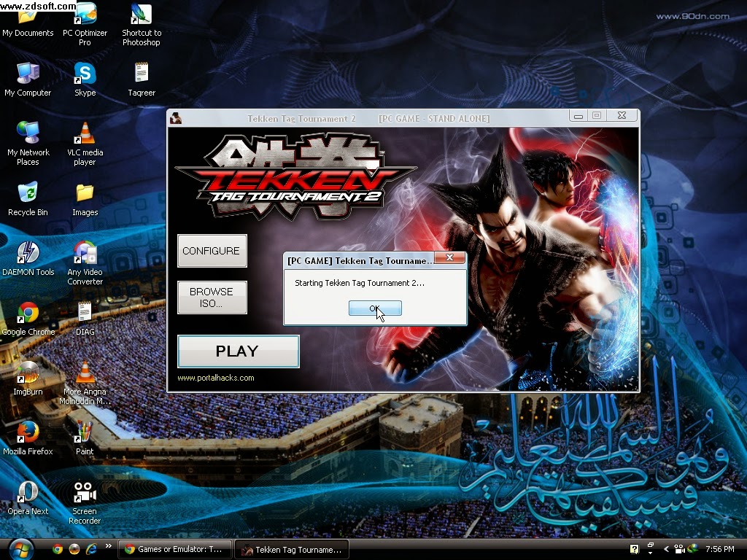This screenshot has height=560, width=747.
Task: Select the Mozilla Firefox desktop icon
Action: (x=28, y=438)
